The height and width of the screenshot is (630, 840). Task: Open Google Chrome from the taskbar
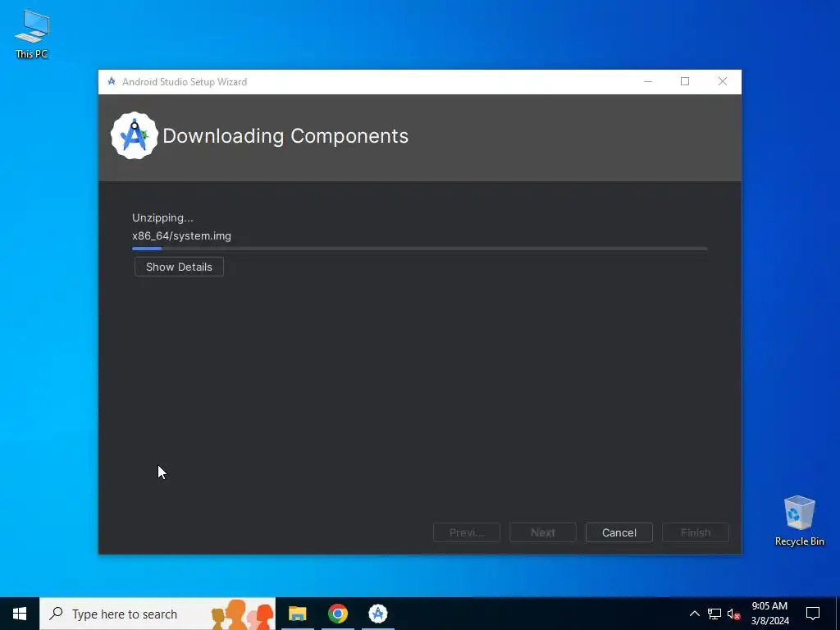pos(337,614)
